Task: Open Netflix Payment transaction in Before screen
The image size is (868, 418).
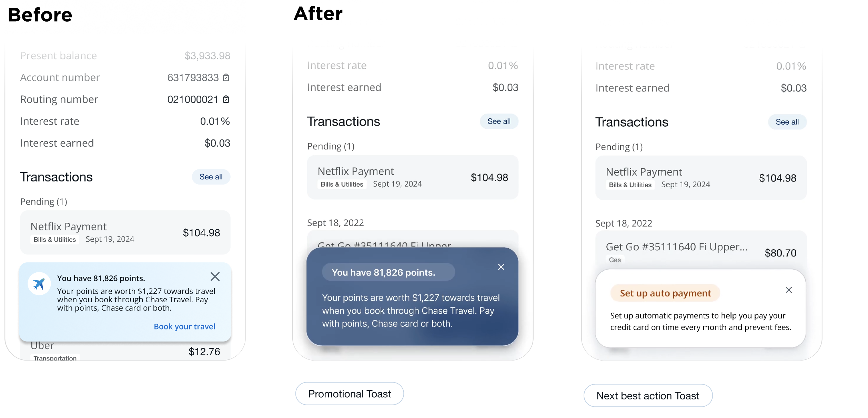Action: point(125,232)
